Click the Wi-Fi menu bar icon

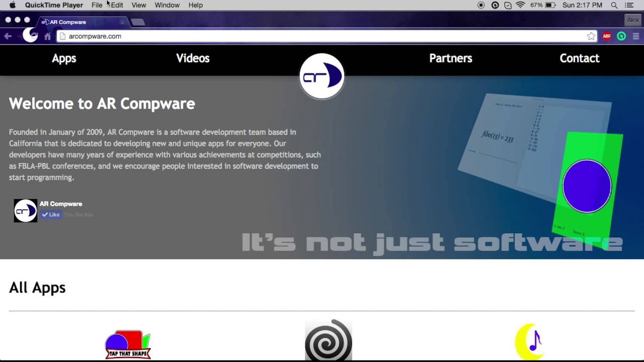pyautogui.click(x=520, y=5)
